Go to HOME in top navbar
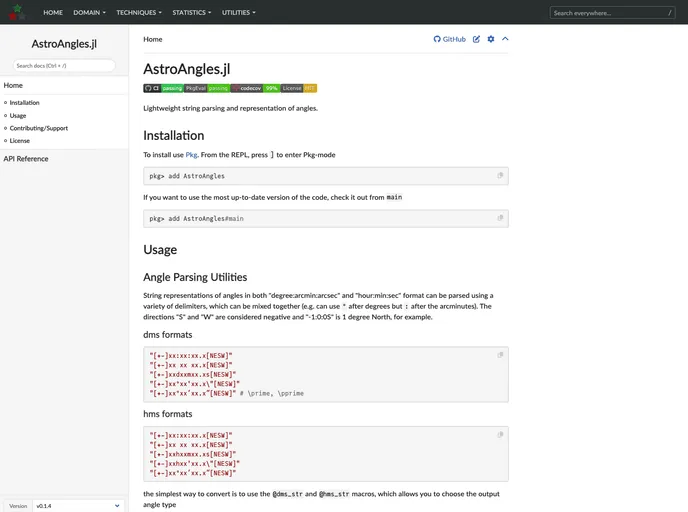 pyautogui.click(x=53, y=13)
